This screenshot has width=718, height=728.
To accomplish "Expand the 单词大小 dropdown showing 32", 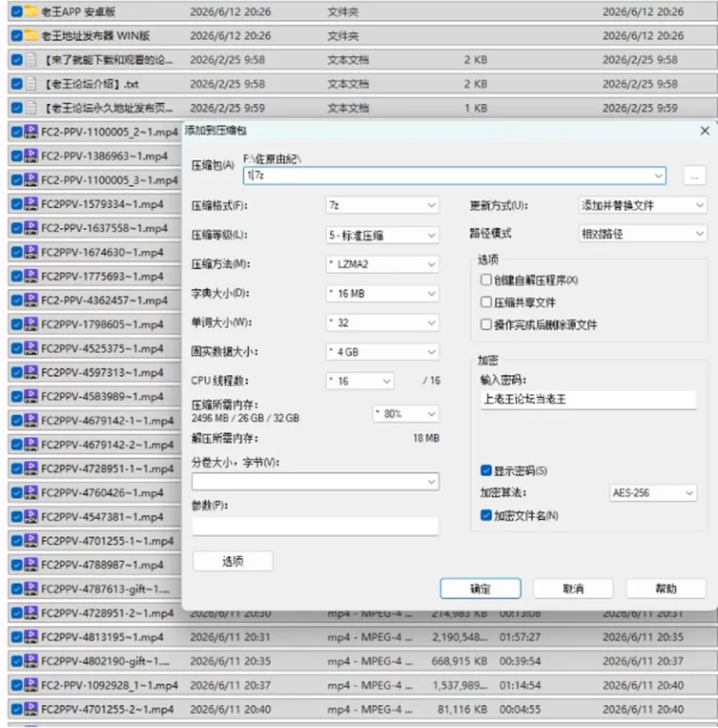I will pyautogui.click(x=382, y=323).
